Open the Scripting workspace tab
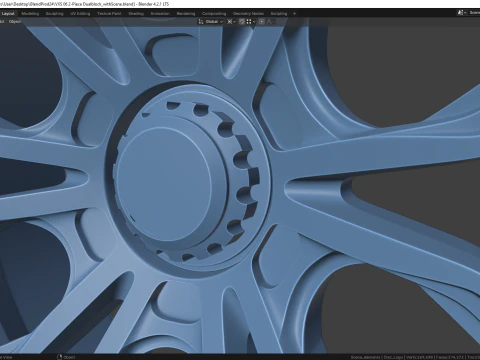 (279, 14)
